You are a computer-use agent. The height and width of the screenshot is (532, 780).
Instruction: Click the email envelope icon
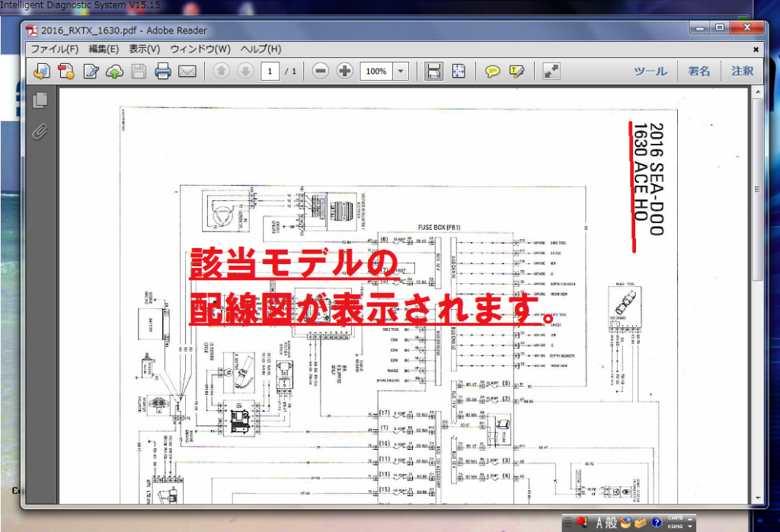[x=187, y=72]
